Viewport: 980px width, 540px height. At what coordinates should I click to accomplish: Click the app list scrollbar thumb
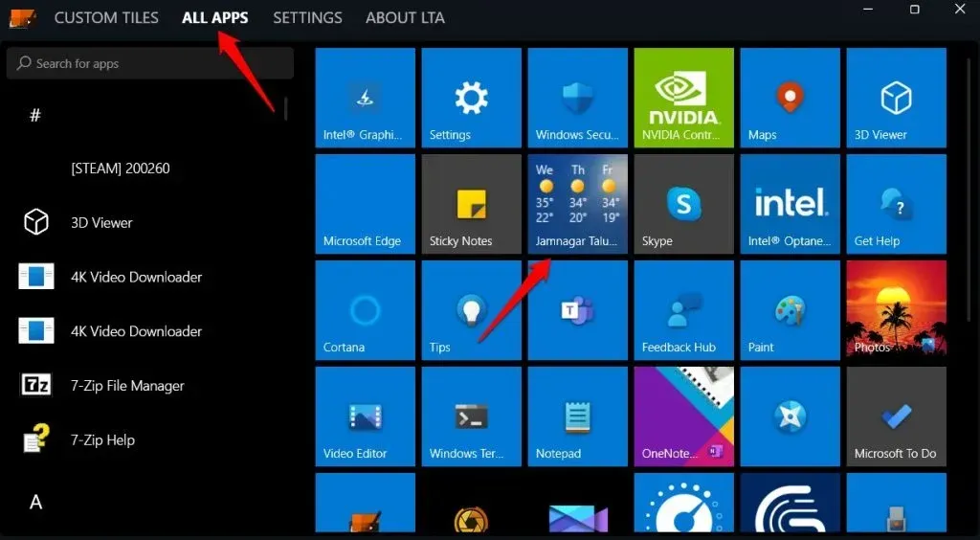pyautogui.click(x=285, y=108)
